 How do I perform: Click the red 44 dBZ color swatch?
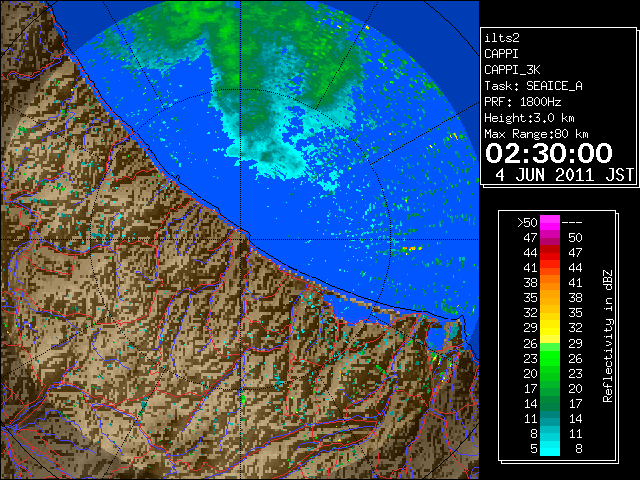pyautogui.click(x=550, y=253)
